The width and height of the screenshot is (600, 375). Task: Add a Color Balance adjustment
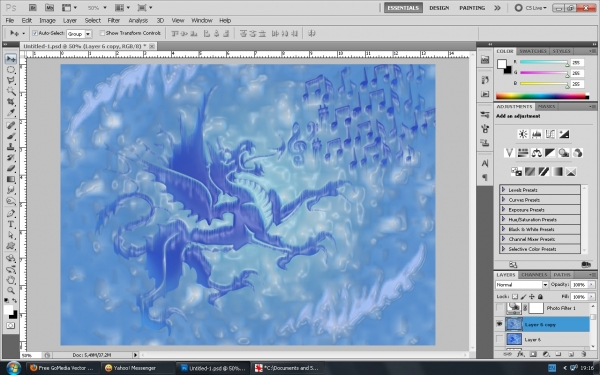point(536,153)
